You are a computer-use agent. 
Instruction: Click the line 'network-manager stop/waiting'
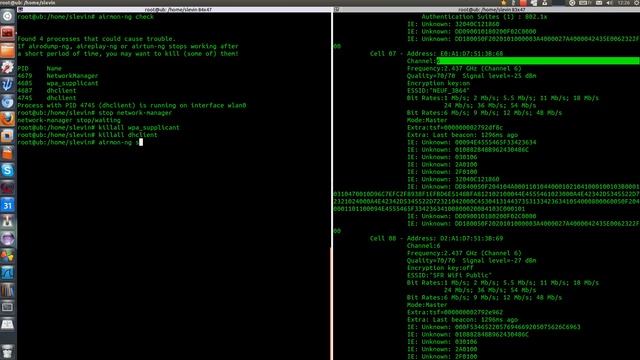point(69,120)
